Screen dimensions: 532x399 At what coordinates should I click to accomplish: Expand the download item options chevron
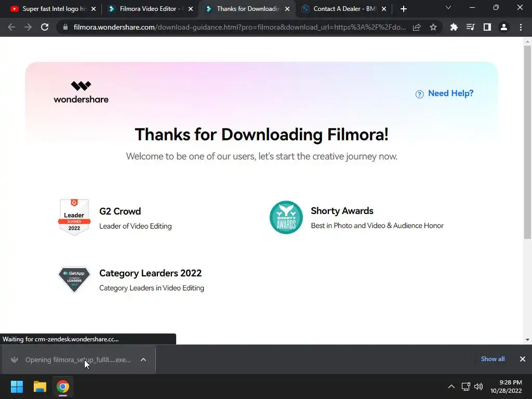(x=143, y=360)
